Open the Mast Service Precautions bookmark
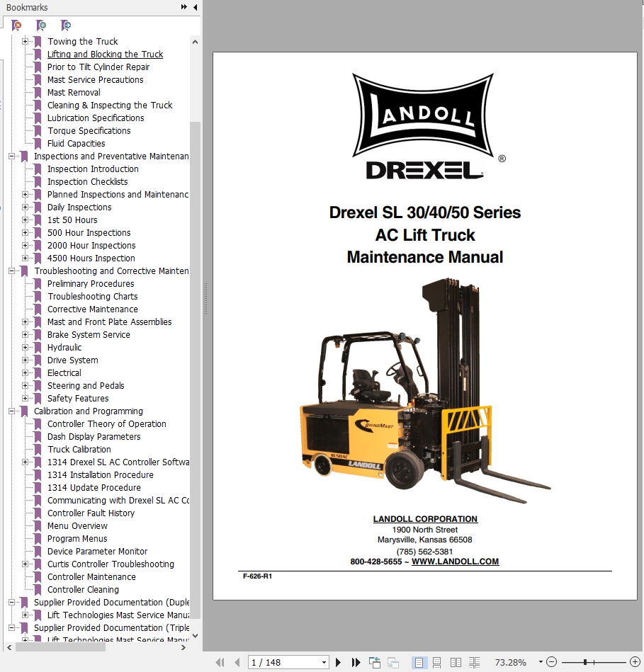Image resolution: width=644 pixels, height=672 pixels. [x=95, y=80]
